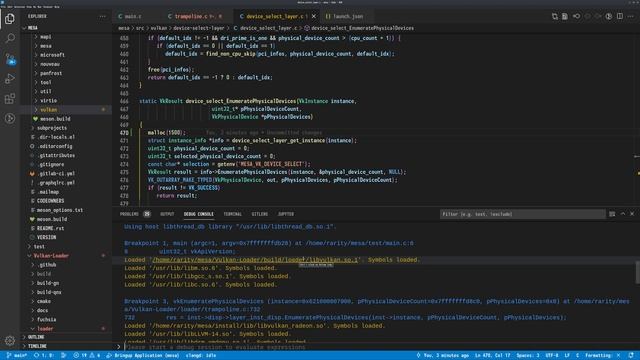Open the Explorer view in activity bar
Viewport: 640px width, 360px height.
(x=10, y=18)
